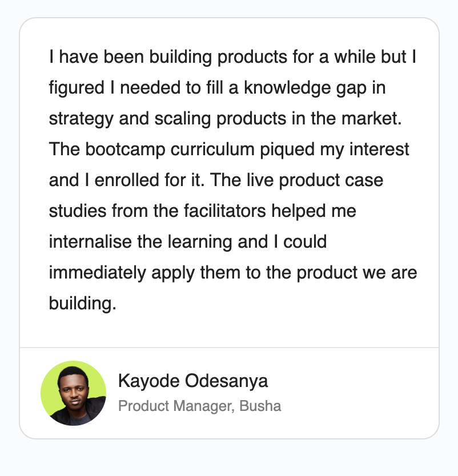Click the name Kayode Odesanya
This screenshot has width=458, height=476.
[x=193, y=381]
